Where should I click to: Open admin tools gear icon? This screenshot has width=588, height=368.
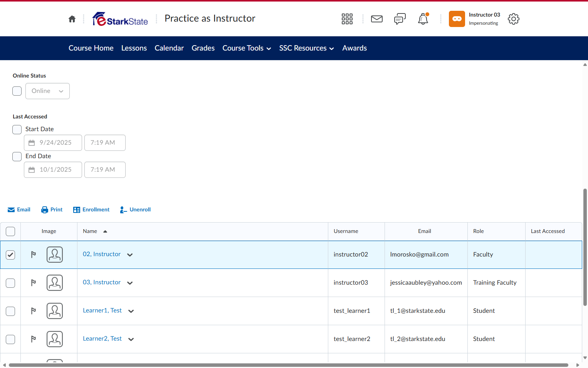pyautogui.click(x=514, y=19)
